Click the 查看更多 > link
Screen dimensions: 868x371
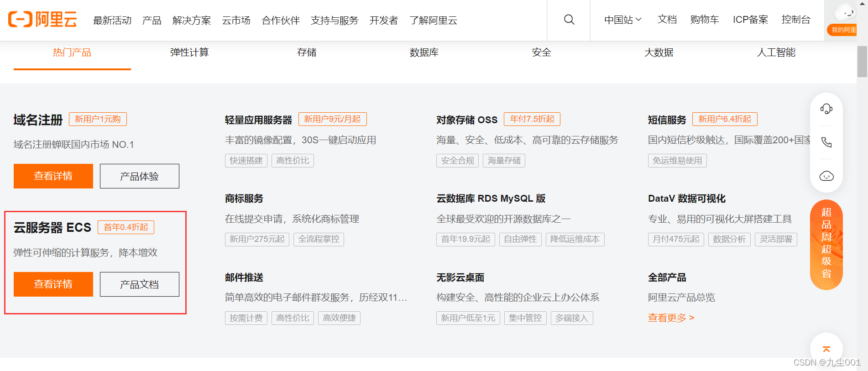click(x=671, y=318)
